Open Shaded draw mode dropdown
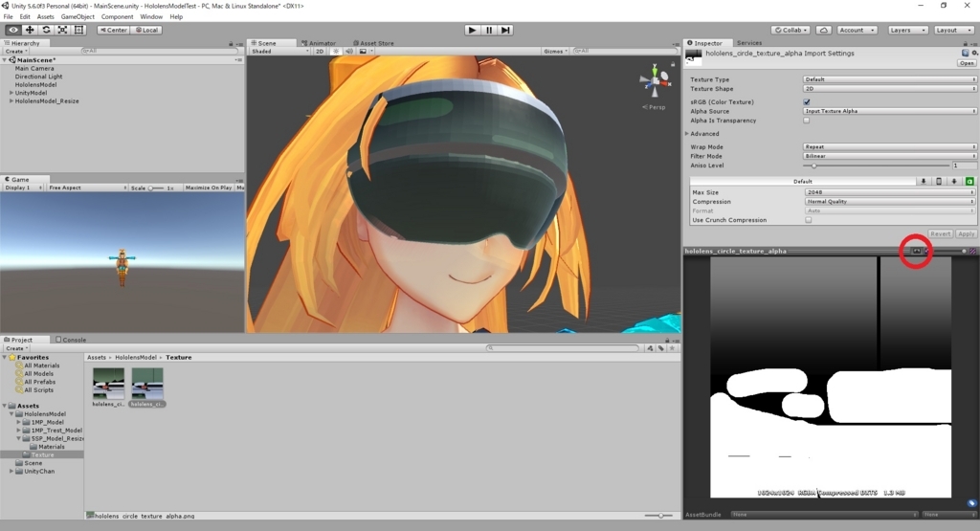 point(280,52)
